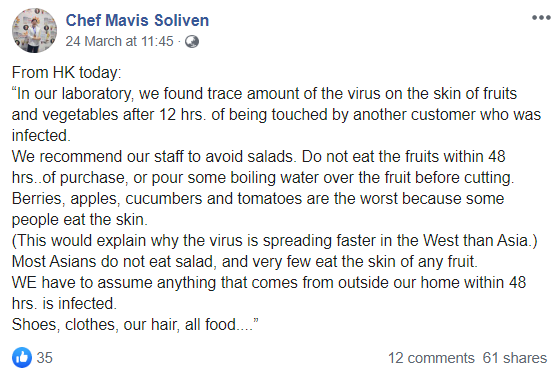Click the 'people eat the skin.' line

(x=80, y=220)
